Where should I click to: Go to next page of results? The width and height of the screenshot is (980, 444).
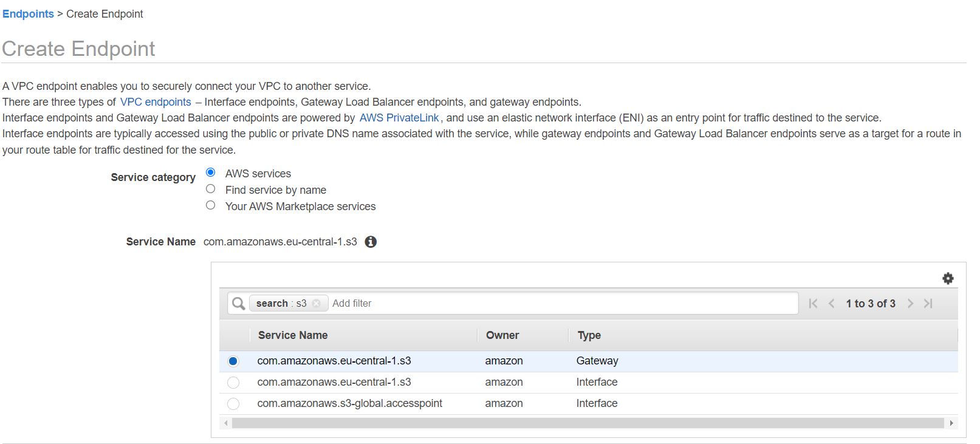(910, 303)
